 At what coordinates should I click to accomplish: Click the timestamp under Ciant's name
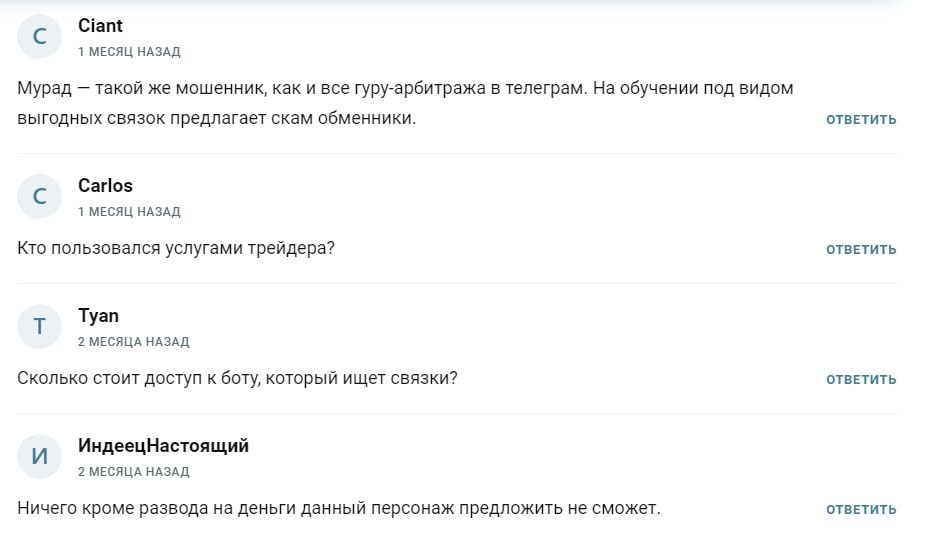coord(129,51)
